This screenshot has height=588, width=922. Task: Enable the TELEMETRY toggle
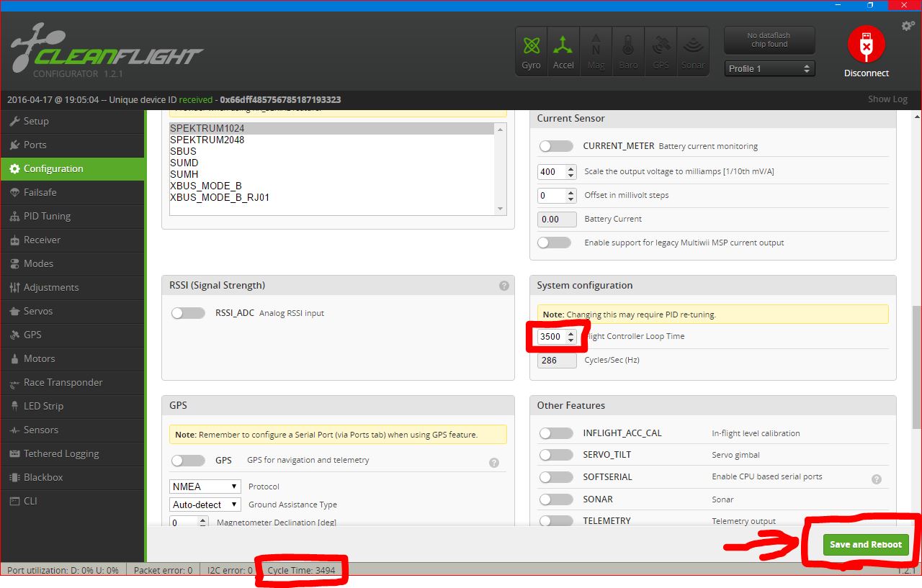click(555, 520)
